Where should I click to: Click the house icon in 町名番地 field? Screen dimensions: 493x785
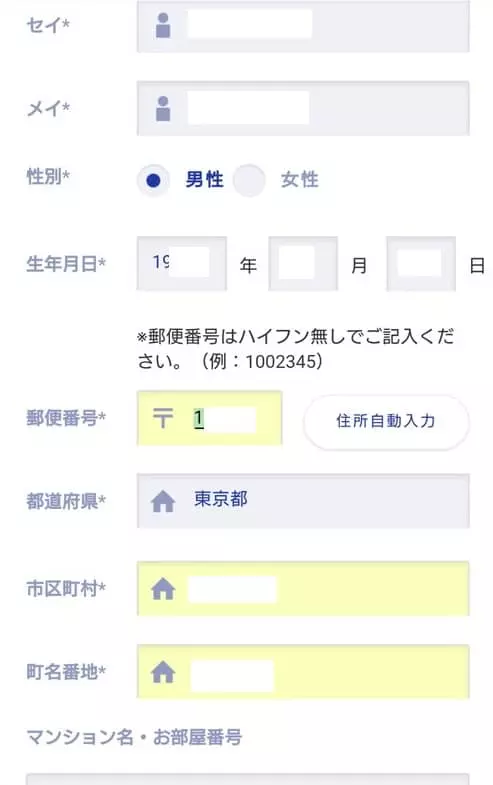[x=163, y=672]
